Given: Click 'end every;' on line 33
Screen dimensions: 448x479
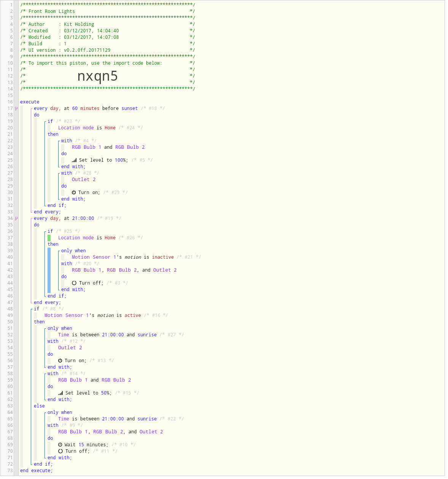Looking at the screenshot, I should click(48, 212).
